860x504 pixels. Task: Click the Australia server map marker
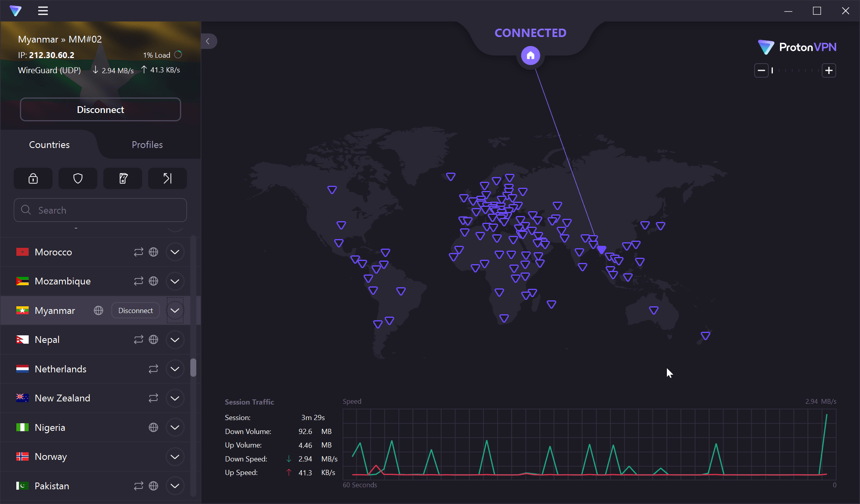pyautogui.click(x=654, y=310)
